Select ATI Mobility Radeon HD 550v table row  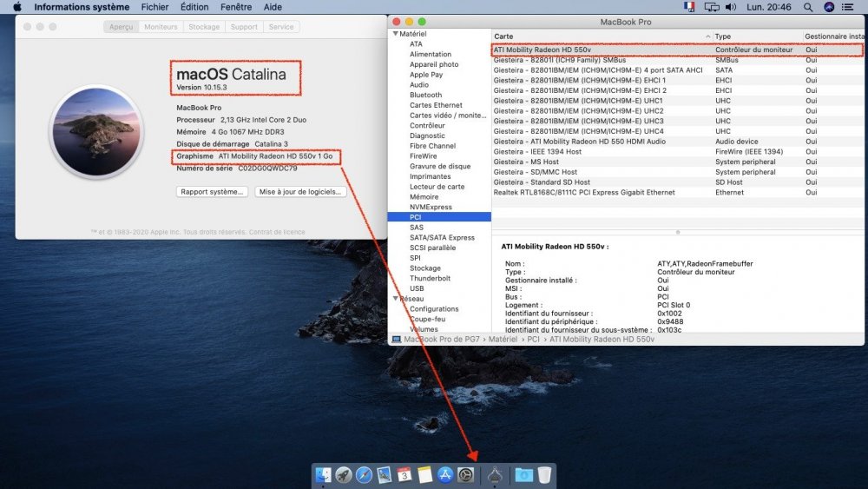[x=678, y=50]
